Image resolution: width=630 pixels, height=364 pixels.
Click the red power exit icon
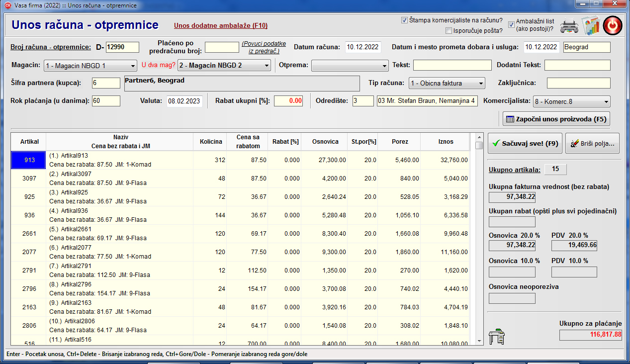pos(613,26)
